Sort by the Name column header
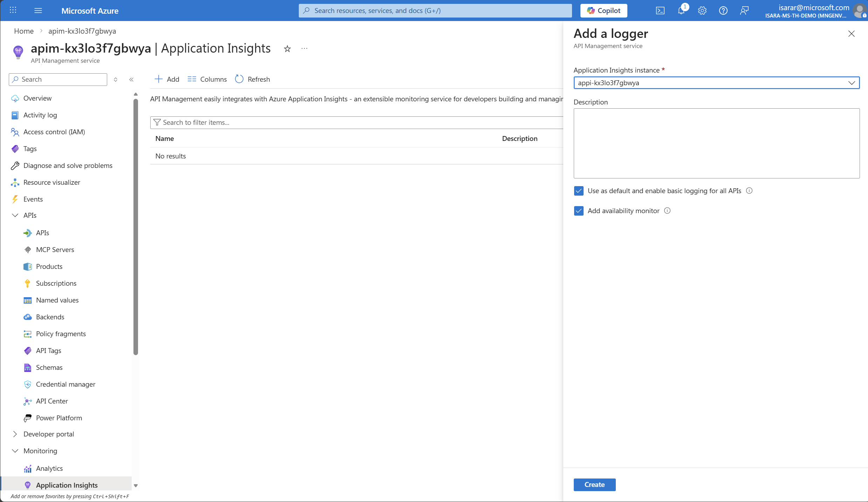This screenshot has height=502, width=868. (x=165, y=138)
